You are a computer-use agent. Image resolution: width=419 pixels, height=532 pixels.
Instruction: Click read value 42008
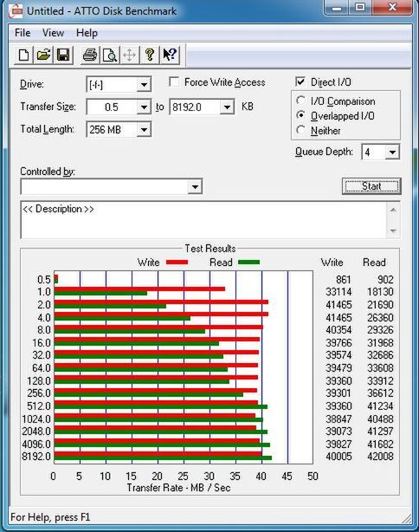tap(380, 457)
